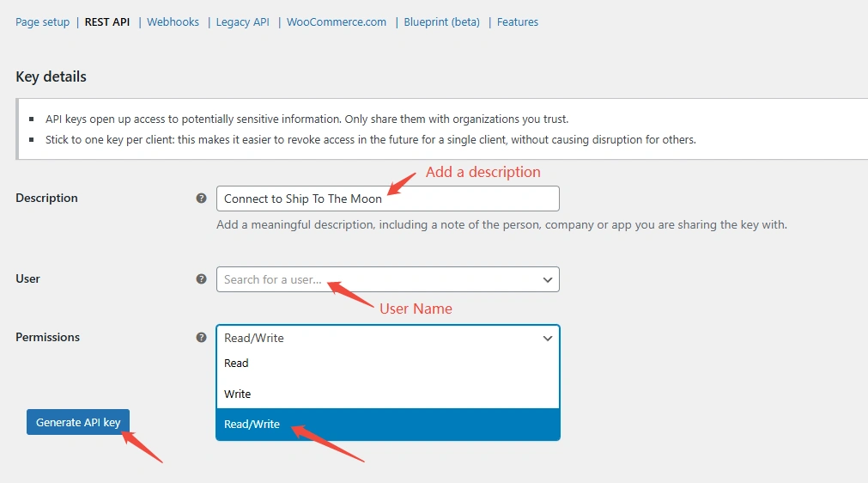This screenshot has width=868, height=483.
Task: Switch to the Features tab
Action: (x=518, y=22)
